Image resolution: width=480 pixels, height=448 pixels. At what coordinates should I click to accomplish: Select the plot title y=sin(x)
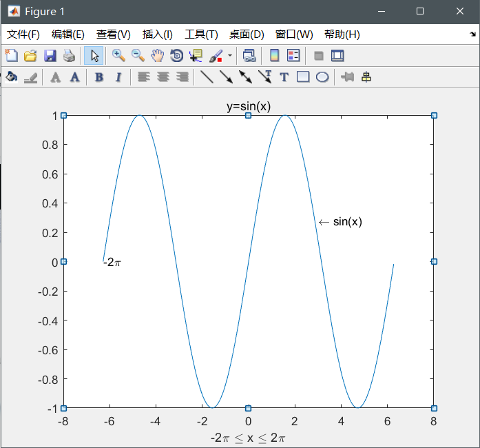[249, 106]
